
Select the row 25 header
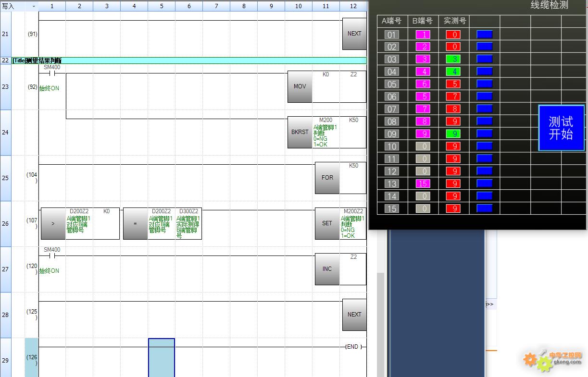[5, 178]
